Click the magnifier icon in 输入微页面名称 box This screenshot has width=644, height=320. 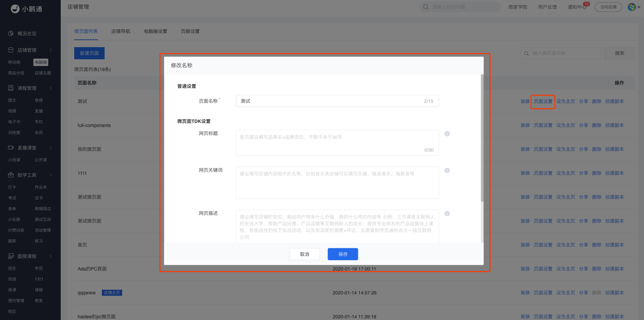(x=527, y=54)
